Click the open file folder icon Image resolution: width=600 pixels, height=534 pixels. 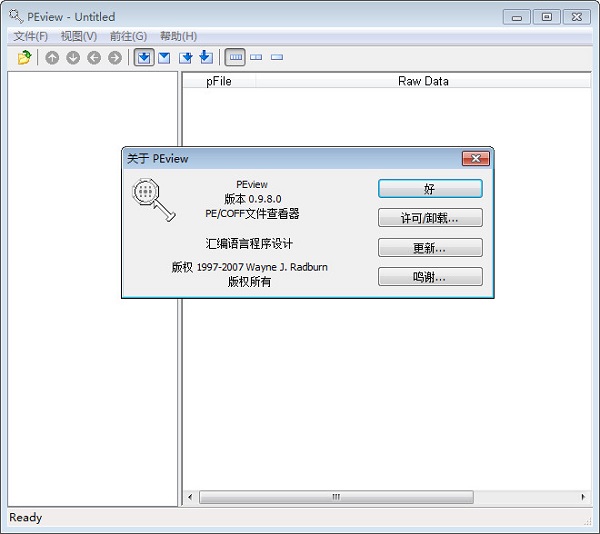click(24, 57)
